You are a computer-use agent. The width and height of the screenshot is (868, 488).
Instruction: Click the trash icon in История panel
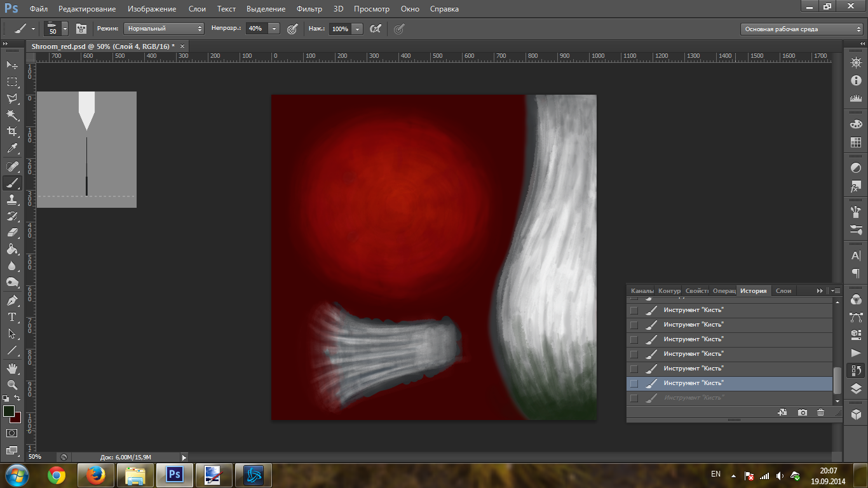click(x=820, y=412)
